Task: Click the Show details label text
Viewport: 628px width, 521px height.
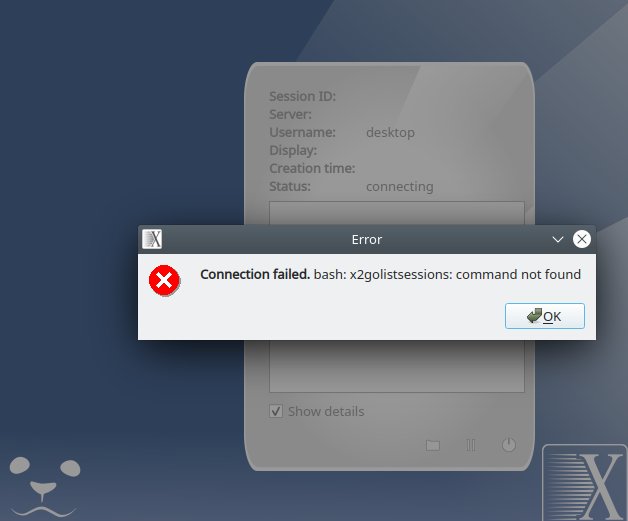Action: 326,411
